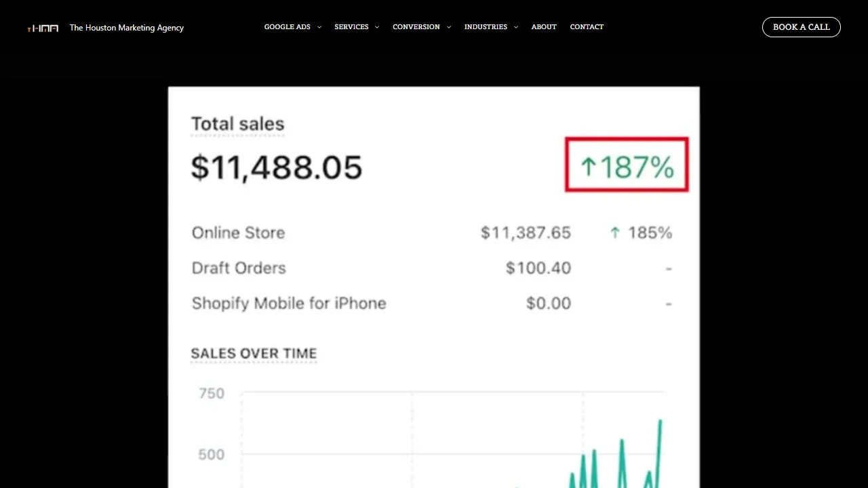
Task: Click The Houston Marketing Agency title link
Action: tap(126, 27)
